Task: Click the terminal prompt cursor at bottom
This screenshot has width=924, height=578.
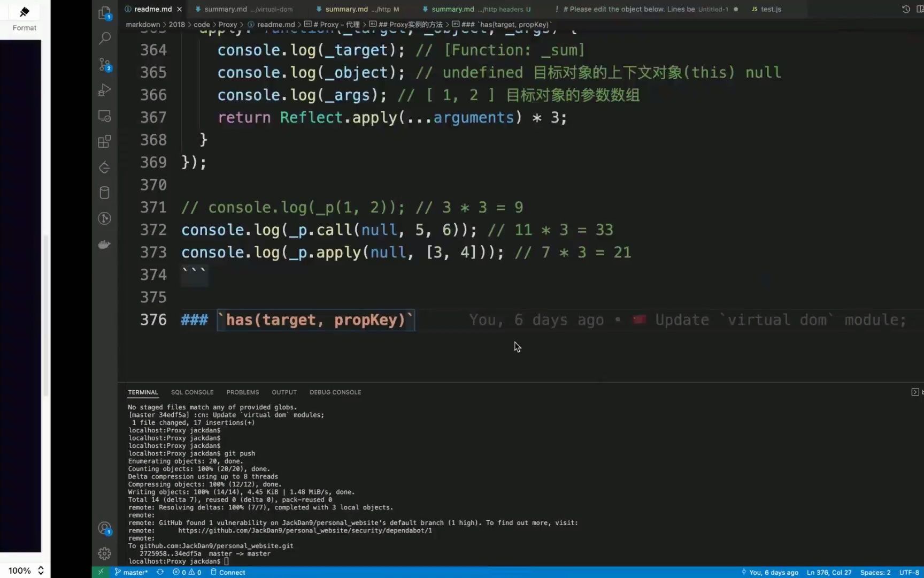Action: coord(226,561)
